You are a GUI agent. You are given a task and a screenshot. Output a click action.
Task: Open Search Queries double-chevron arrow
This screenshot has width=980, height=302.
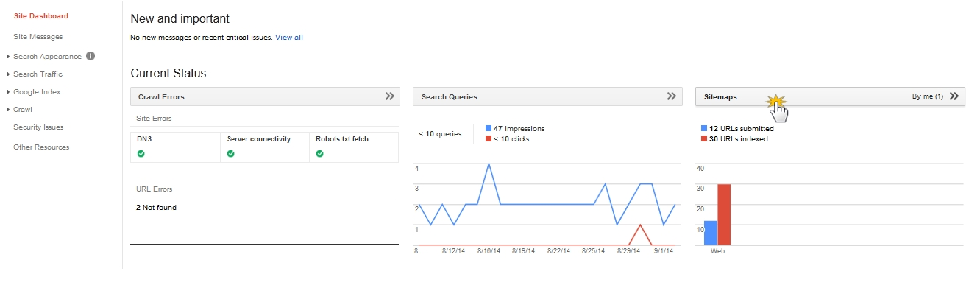click(x=672, y=96)
